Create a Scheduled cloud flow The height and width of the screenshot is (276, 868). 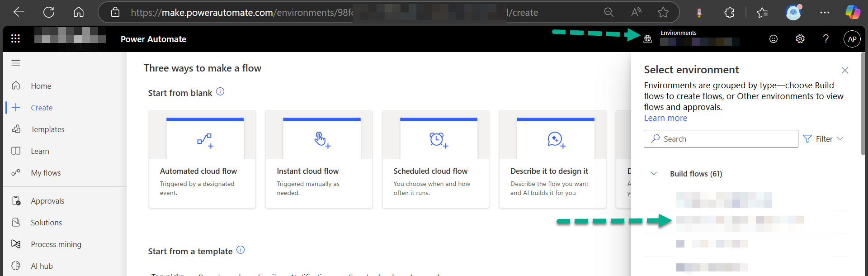click(x=436, y=159)
